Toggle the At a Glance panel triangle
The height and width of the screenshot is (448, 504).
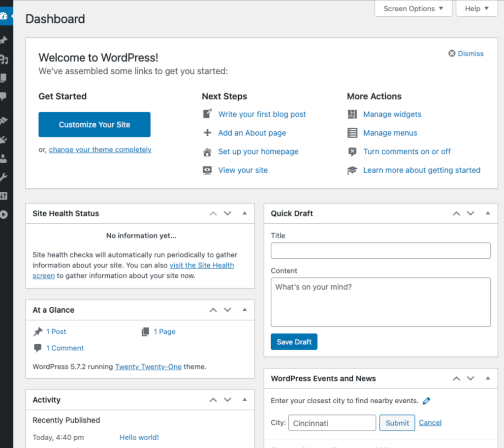point(245,310)
